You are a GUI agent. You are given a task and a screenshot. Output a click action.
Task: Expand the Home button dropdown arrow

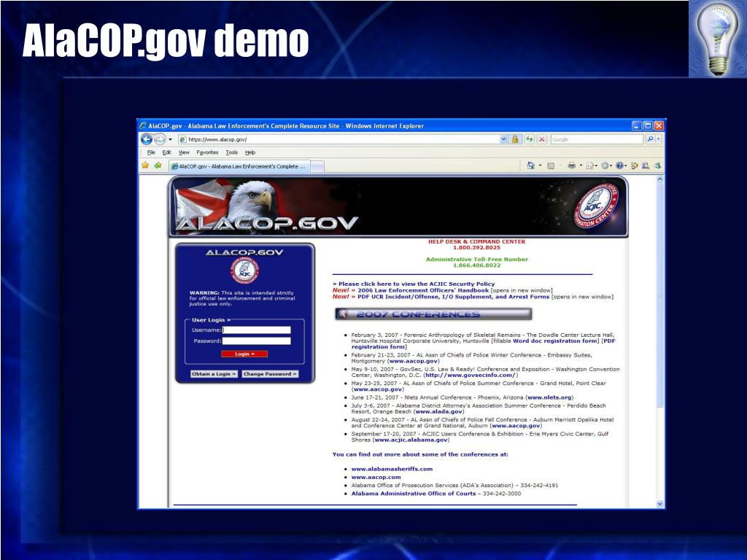[x=540, y=166]
